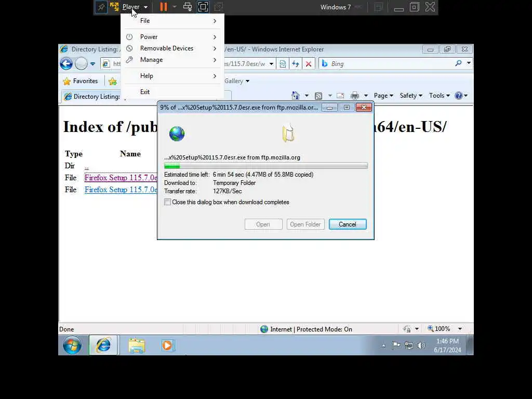Viewport: 532px width, 399px height.
Task: Open the Player menu dropdown arrow
Action: click(145, 7)
